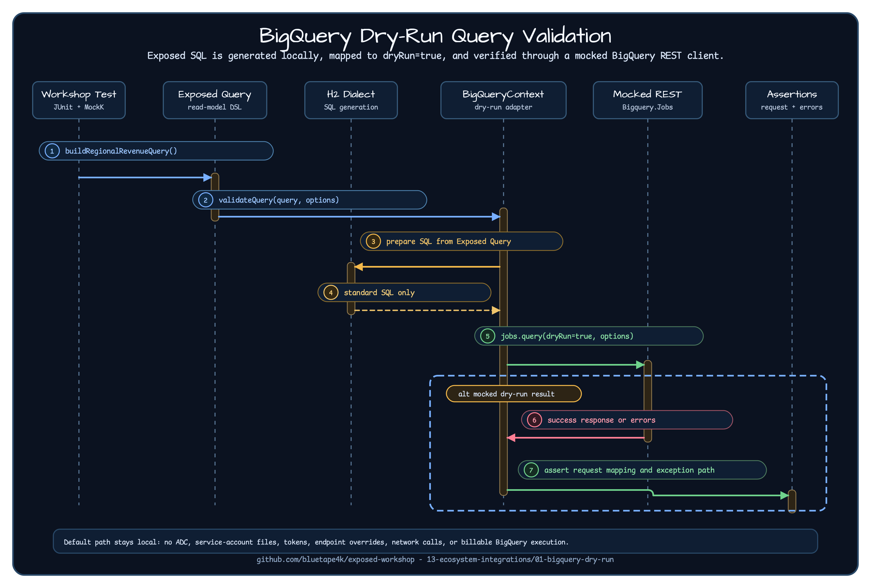Viewport: 871px width, 588px height.
Task: Select the 'Workshop Test' participant heading
Action: point(79,94)
